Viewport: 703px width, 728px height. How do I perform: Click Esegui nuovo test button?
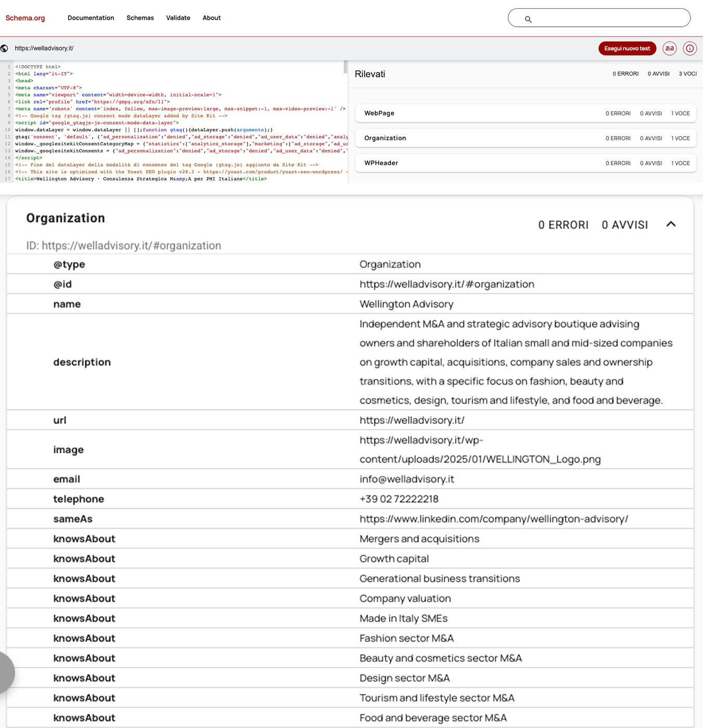[627, 48]
